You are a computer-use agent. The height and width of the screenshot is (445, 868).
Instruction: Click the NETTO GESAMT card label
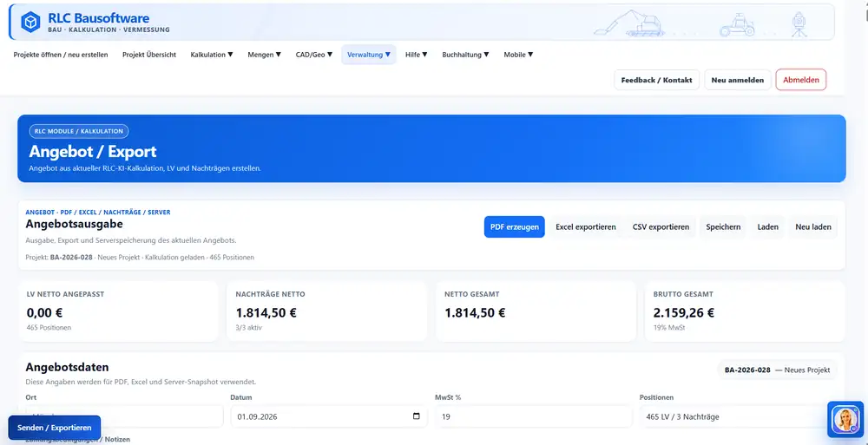pos(471,294)
